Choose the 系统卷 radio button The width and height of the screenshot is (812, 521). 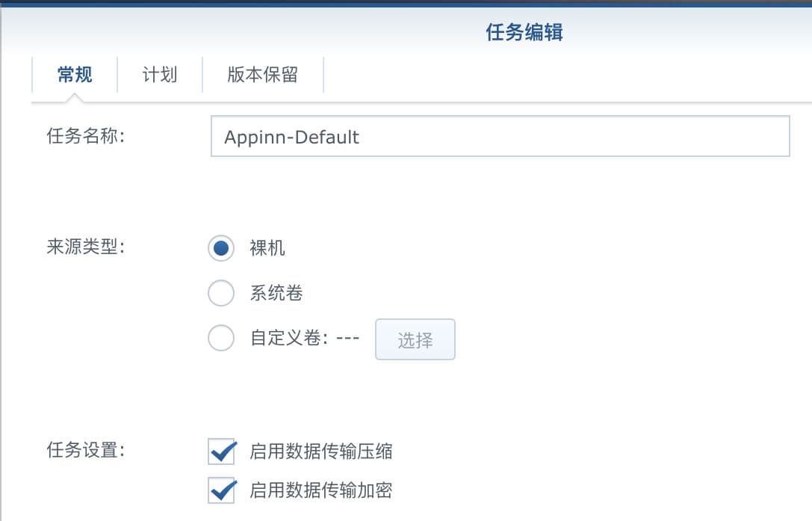[221, 293]
